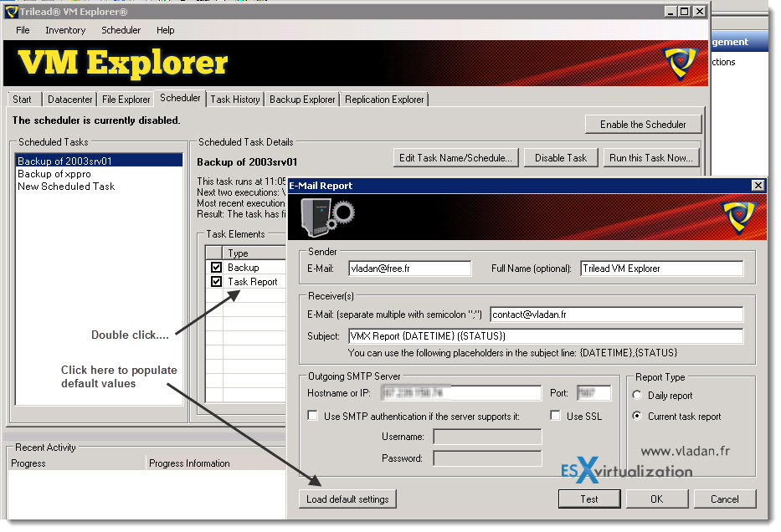This screenshot has width=781, height=532.
Task: Click OK in E-Mail Report dialog
Action: [x=657, y=499]
